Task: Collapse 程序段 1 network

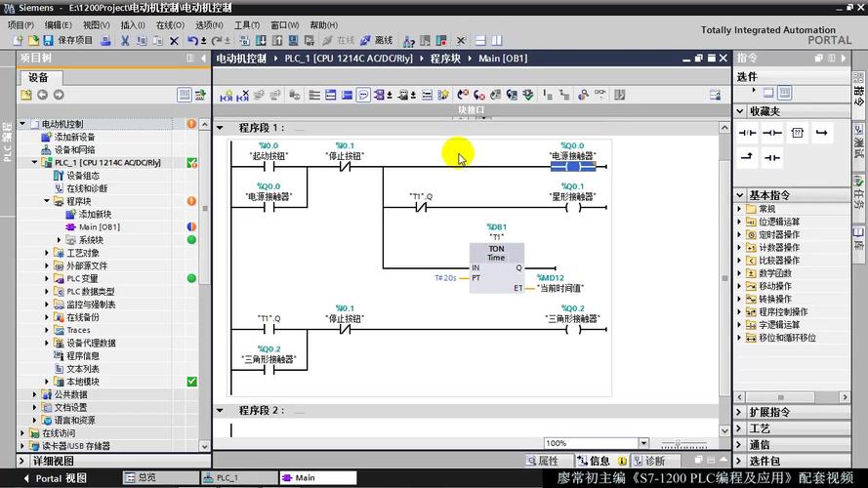Action: pos(221,128)
